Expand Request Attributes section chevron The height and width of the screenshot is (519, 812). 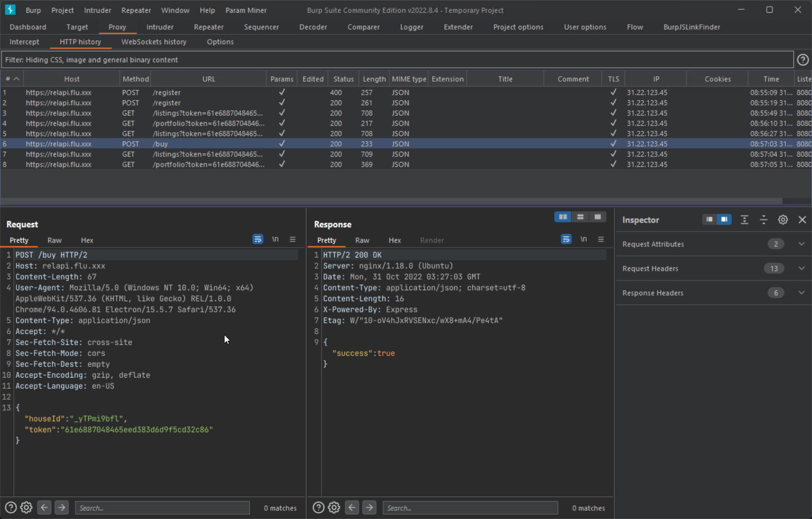click(801, 244)
